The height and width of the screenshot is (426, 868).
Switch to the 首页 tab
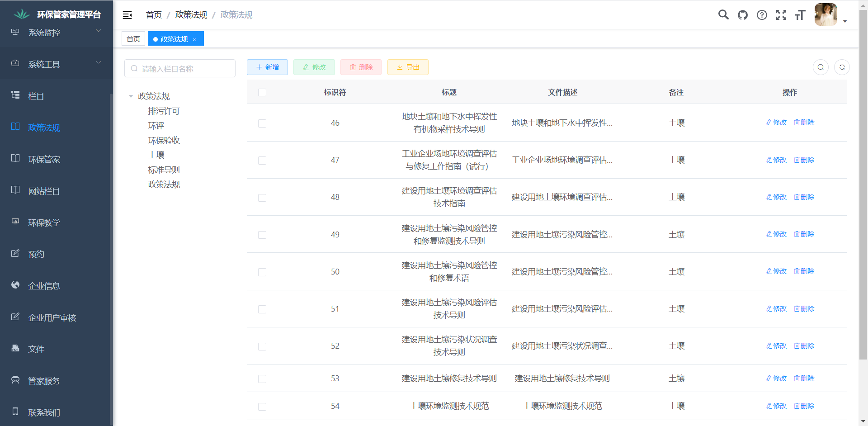click(x=133, y=39)
